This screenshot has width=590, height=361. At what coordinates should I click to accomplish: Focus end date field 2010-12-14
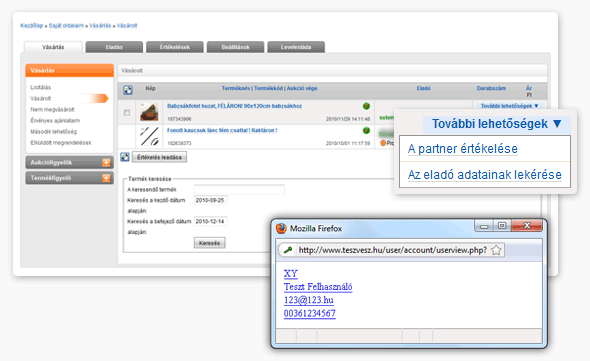pyautogui.click(x=211, y=221)
